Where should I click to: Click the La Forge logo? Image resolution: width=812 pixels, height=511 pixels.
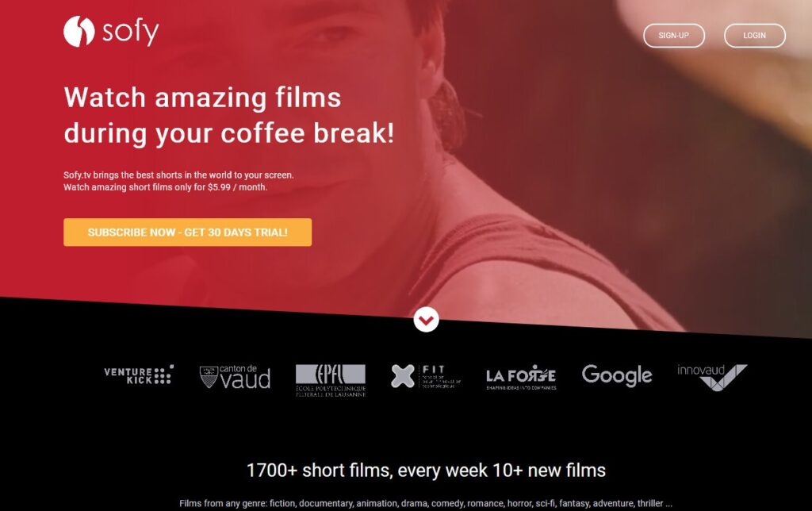point(521,377)
